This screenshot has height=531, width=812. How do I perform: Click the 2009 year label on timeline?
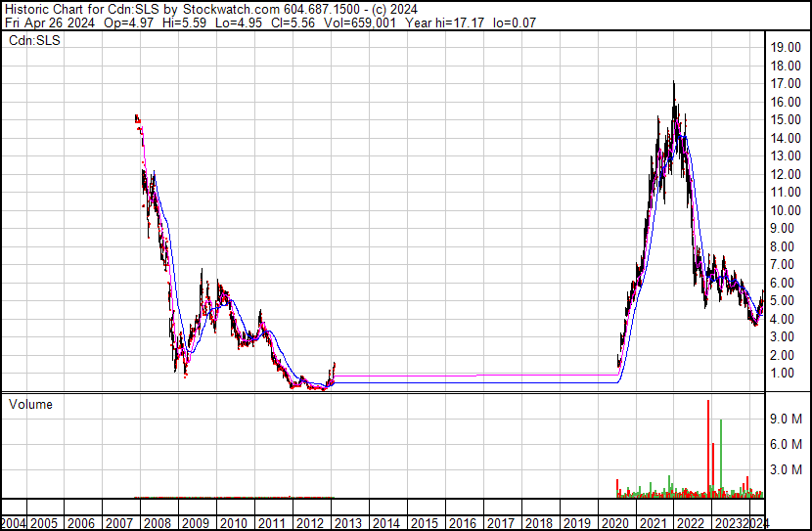click(x=196, y=523)
